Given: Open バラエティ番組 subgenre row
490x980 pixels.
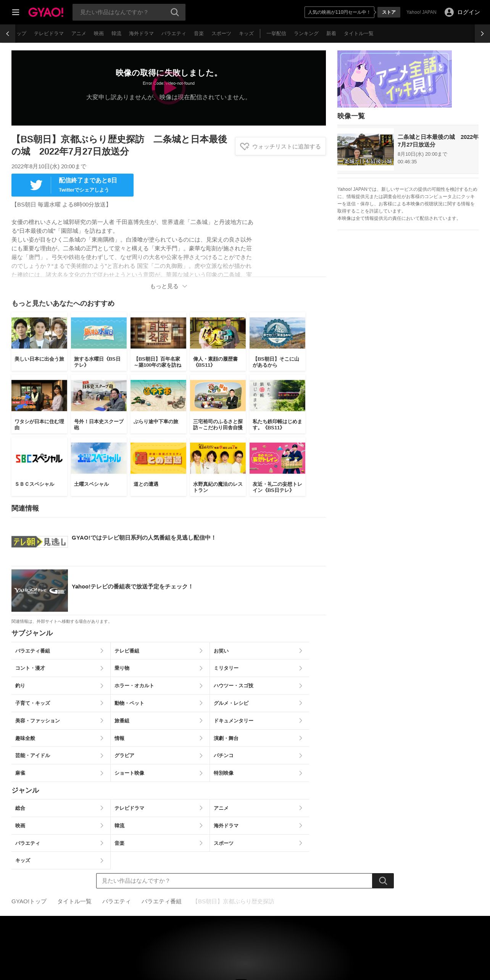Looking at the screenshot, I should point(61,651).
